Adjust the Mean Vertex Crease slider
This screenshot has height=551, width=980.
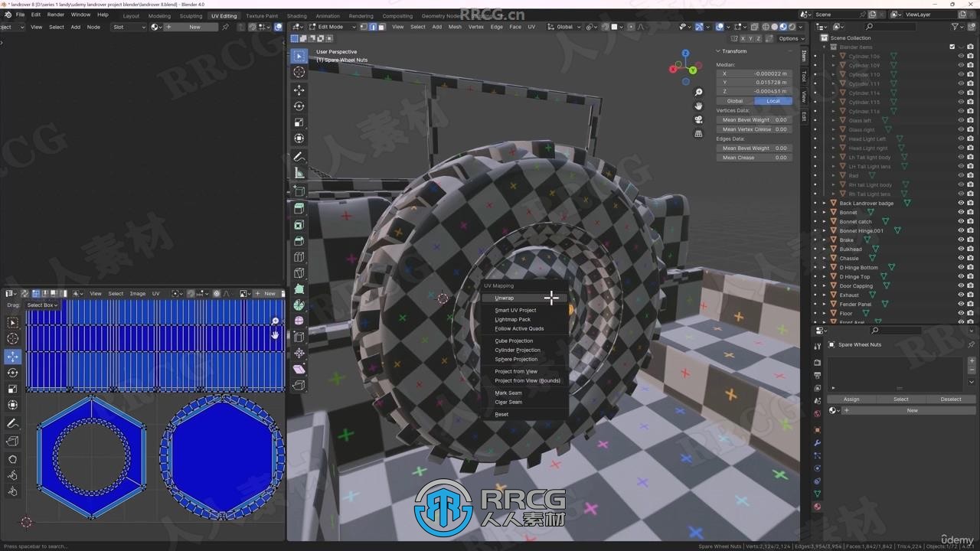[753, 129]
